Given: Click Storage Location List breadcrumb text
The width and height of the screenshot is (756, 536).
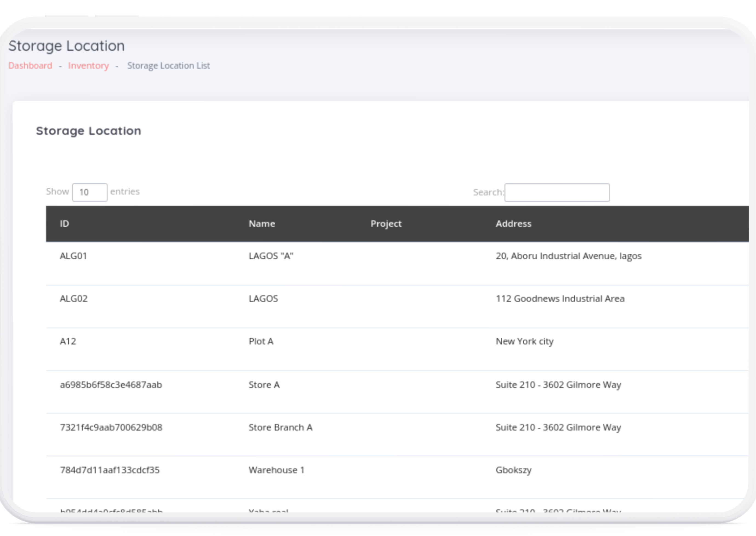Looking at the screenshot, I should click(168, 66).
